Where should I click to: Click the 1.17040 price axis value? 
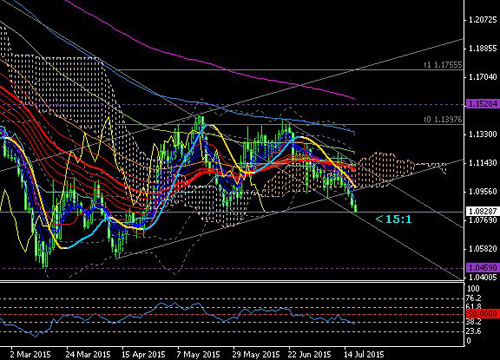tap(483, 77)
